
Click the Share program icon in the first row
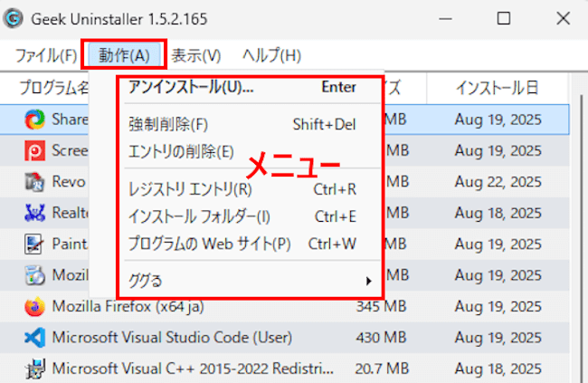(35, 120)
